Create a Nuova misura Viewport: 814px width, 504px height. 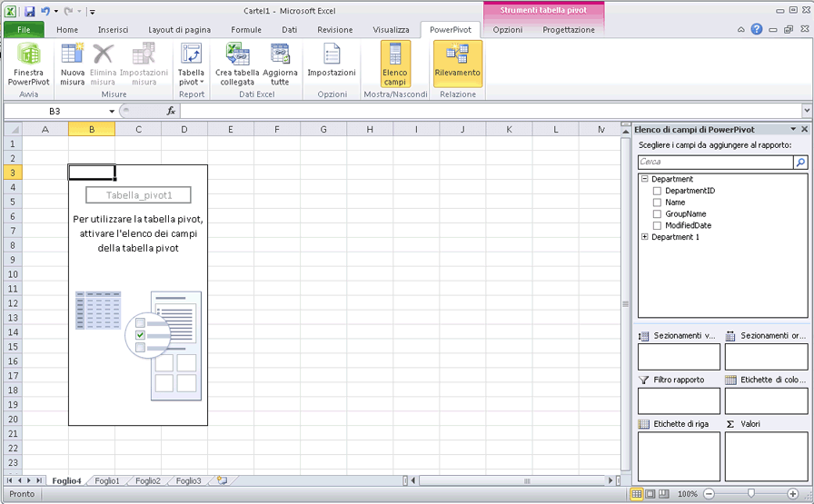[72, 64]
